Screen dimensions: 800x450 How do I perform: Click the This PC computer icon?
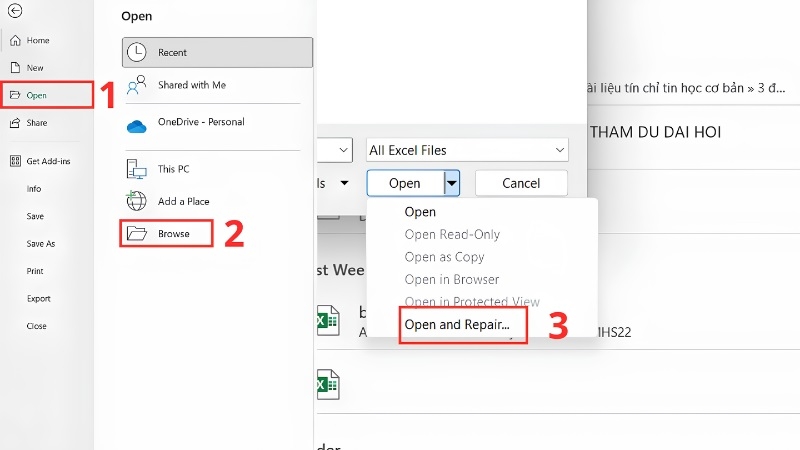point(136,169)
